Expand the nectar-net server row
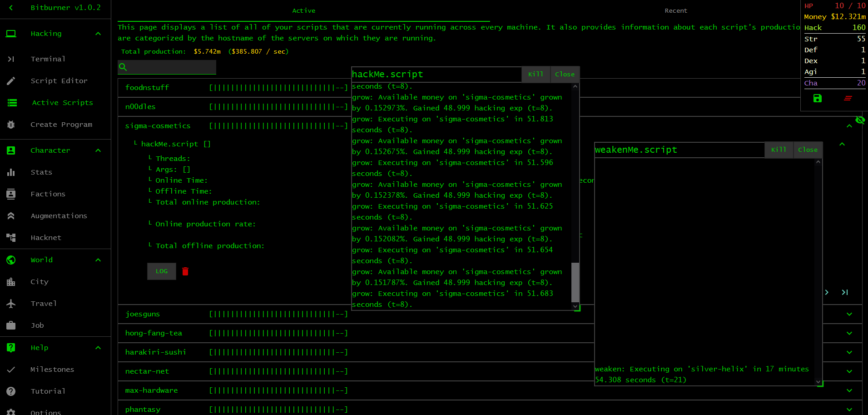The width and height of the screenshot is (868, 415). (x=849, y=371)
